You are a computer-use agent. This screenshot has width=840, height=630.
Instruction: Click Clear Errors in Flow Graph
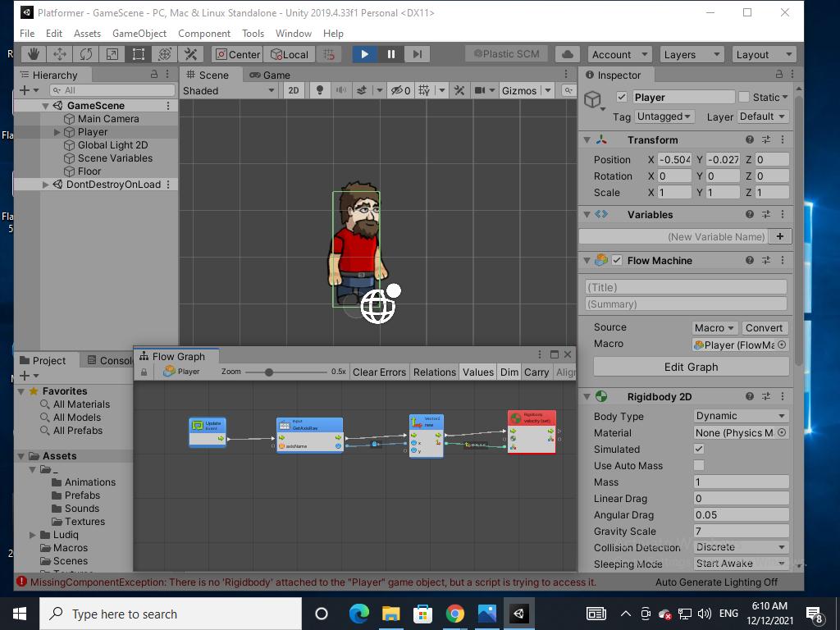pos(379,372)
